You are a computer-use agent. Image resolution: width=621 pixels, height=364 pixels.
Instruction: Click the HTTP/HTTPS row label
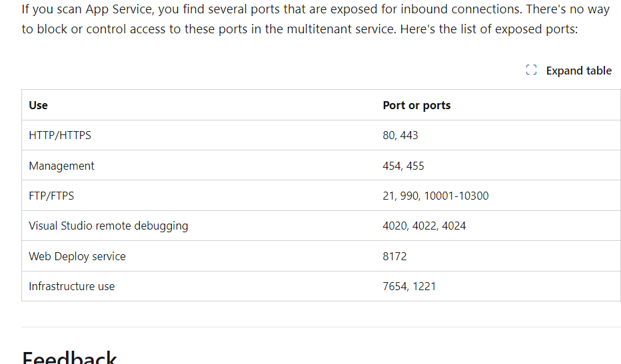click(60, 135)
